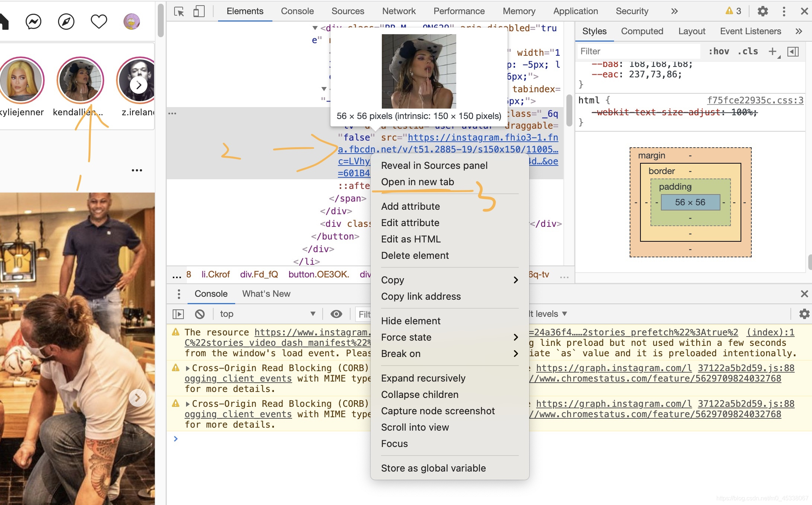Click the Instagram page scrollbar
The image size is (812, 505).
(161, 20)
